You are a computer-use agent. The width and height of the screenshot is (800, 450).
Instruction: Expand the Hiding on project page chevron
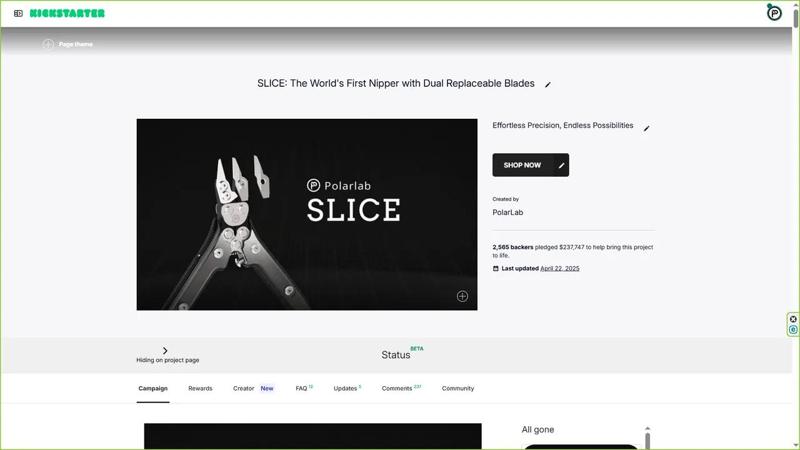[x=165, y=351]
